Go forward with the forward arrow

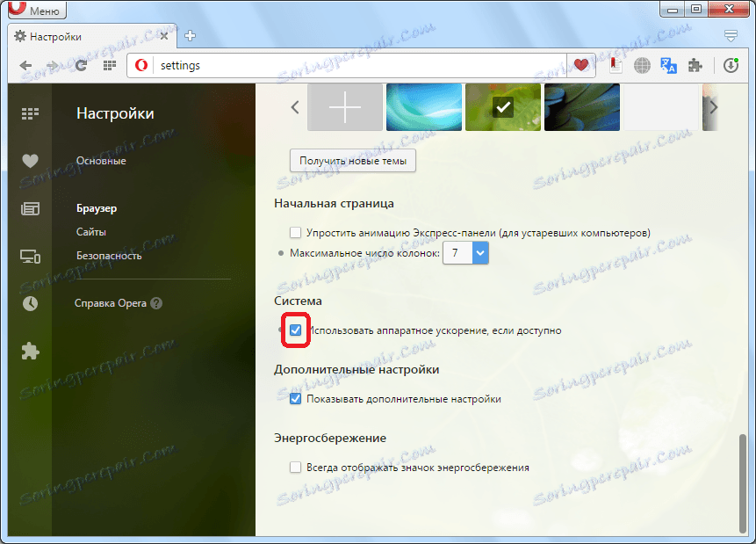click(53, 66)
